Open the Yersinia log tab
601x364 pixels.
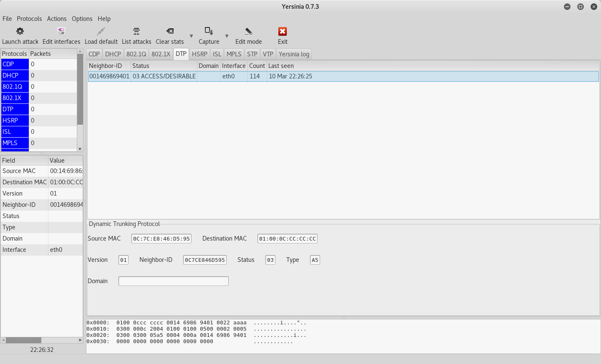point(294,54)
